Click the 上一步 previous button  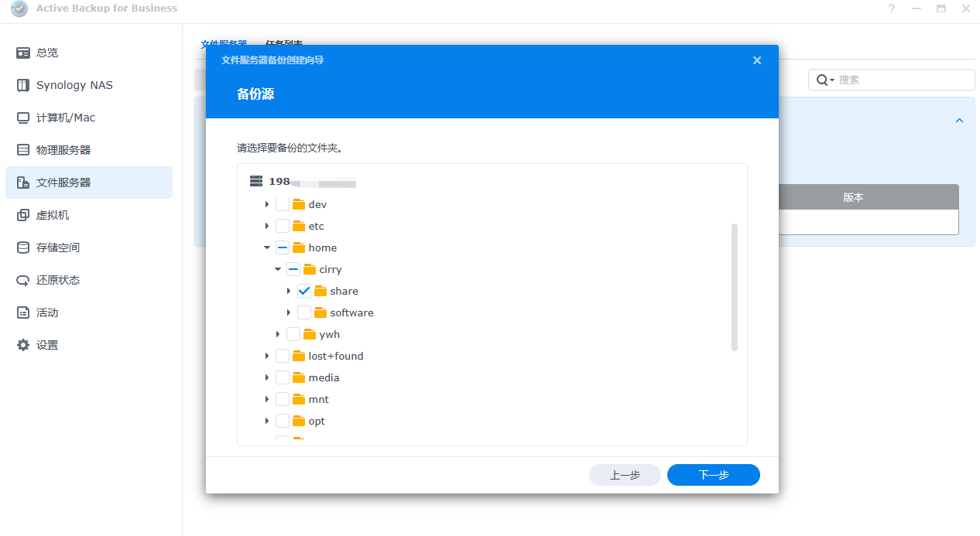pyautogui.click(x=625, y=475)
